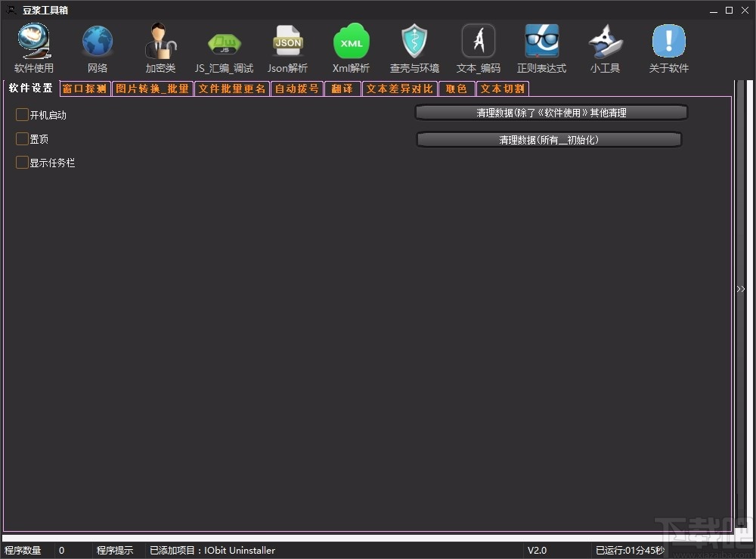Click 清理数据(除了《软件使用》其他清理 button
The image size is (756, 559).
click(551, 113)
